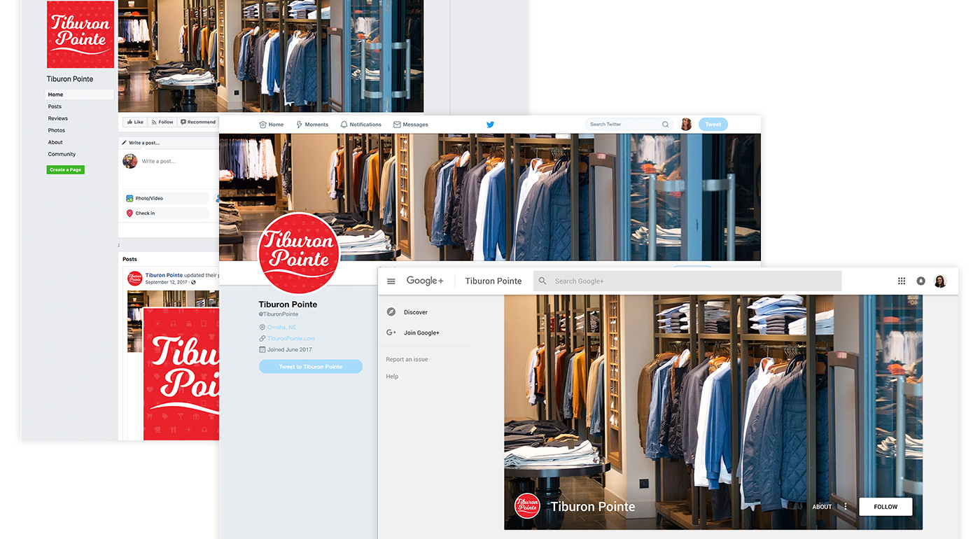Click the Tweet button in Twitter header
980x539 pixels.
[x=713, y=125]
